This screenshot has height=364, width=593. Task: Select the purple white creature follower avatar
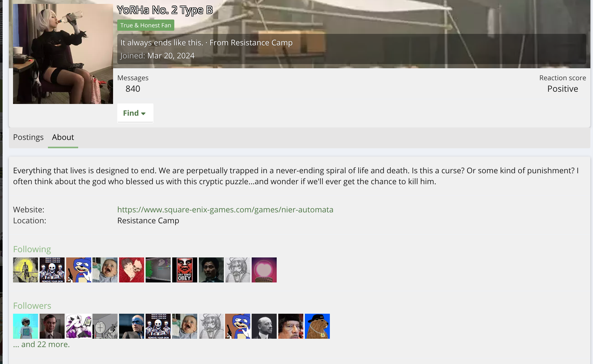point(79,326)
